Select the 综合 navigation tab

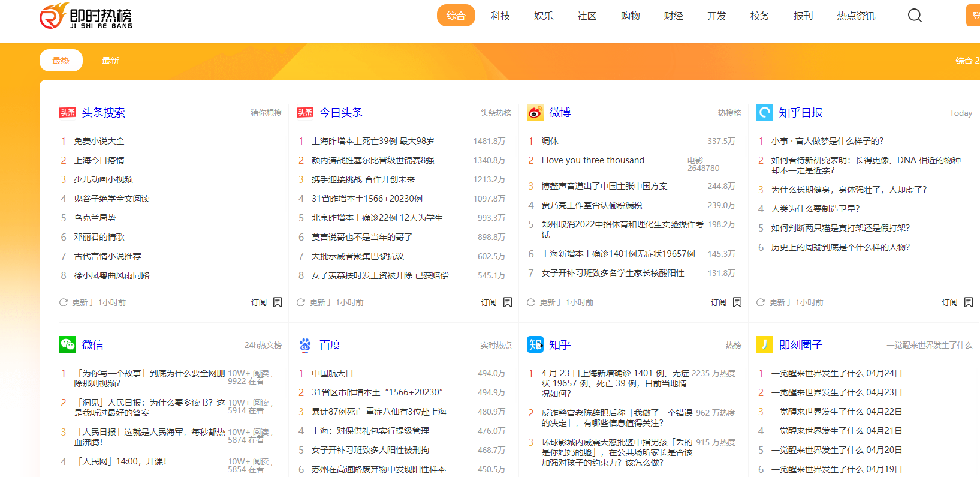point(456,16)
